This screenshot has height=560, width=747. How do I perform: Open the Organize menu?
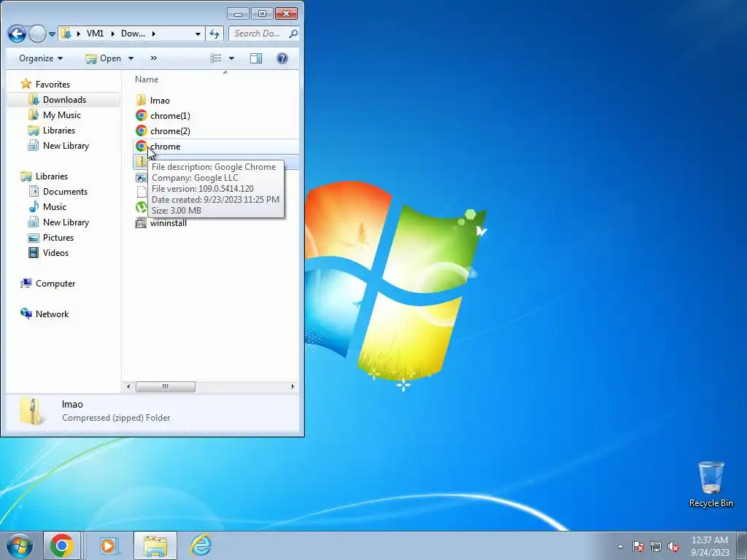point(41,58)
